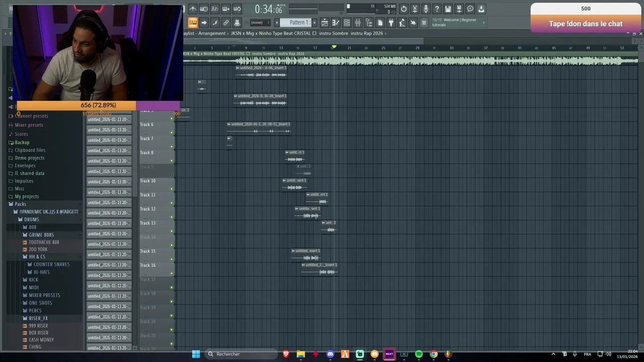Mute Track 15 with green light
Screen dimensions: 644x362
pos(172,259)
